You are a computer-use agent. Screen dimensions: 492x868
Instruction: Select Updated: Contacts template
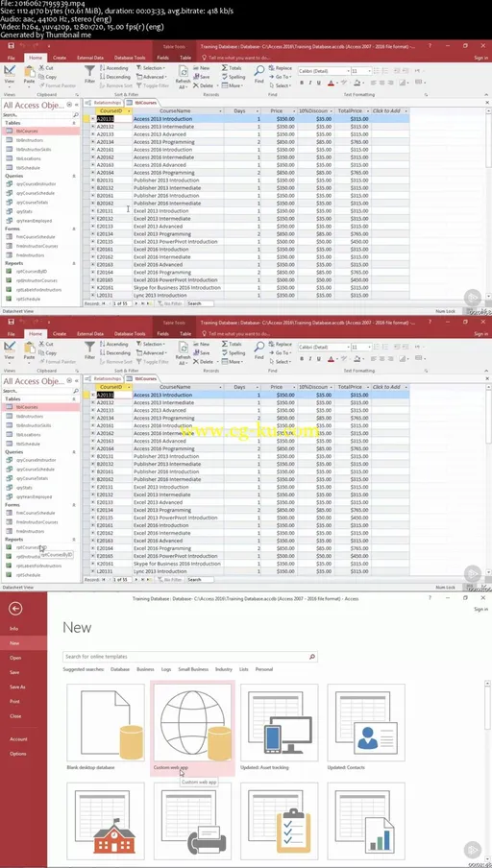click(366, 727)
